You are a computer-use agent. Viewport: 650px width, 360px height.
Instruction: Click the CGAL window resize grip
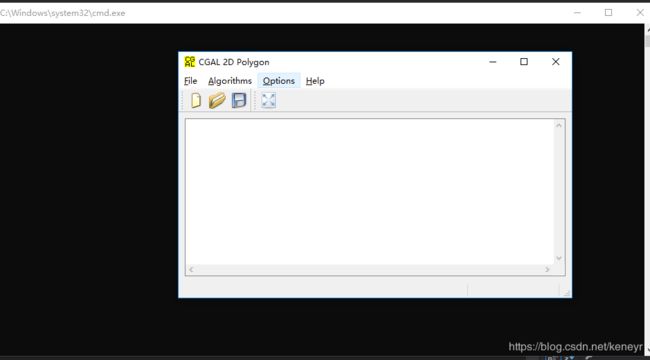pyautogui.click(x=566, y=293)
